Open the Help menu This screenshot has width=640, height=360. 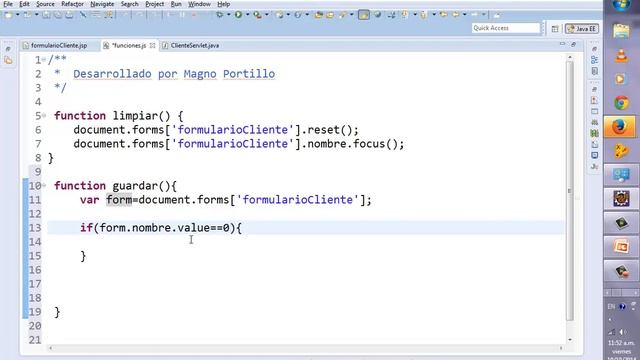pos(223,4)
